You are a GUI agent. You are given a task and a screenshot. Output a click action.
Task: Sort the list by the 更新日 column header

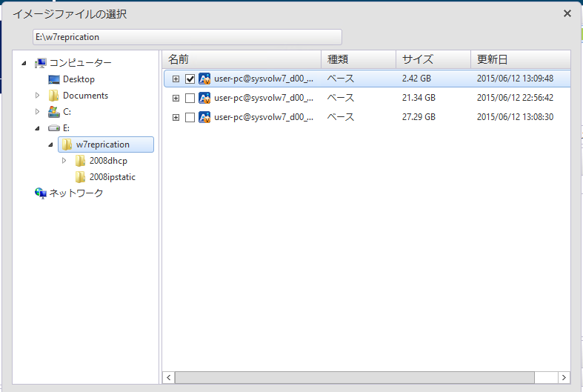[519, 59]
